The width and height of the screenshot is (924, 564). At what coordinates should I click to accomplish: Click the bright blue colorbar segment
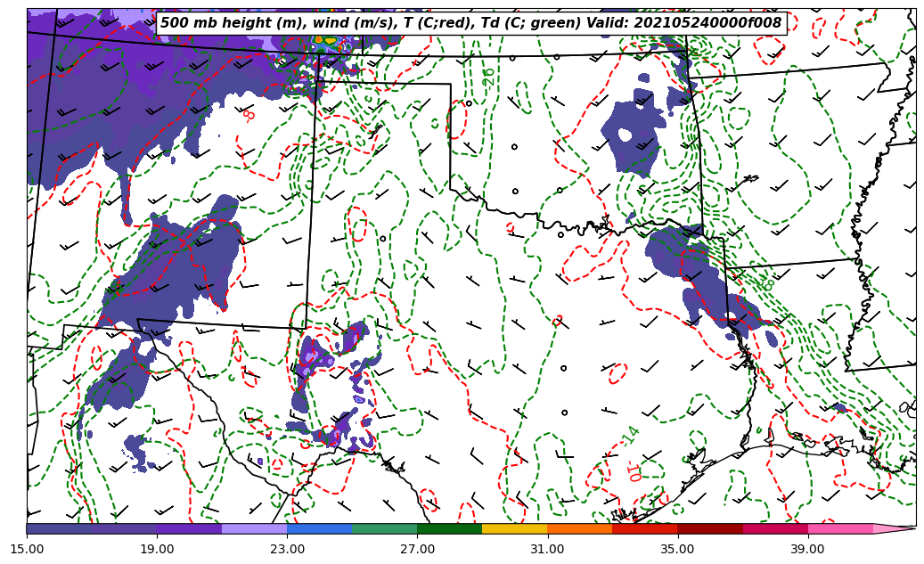coord(319,528)
